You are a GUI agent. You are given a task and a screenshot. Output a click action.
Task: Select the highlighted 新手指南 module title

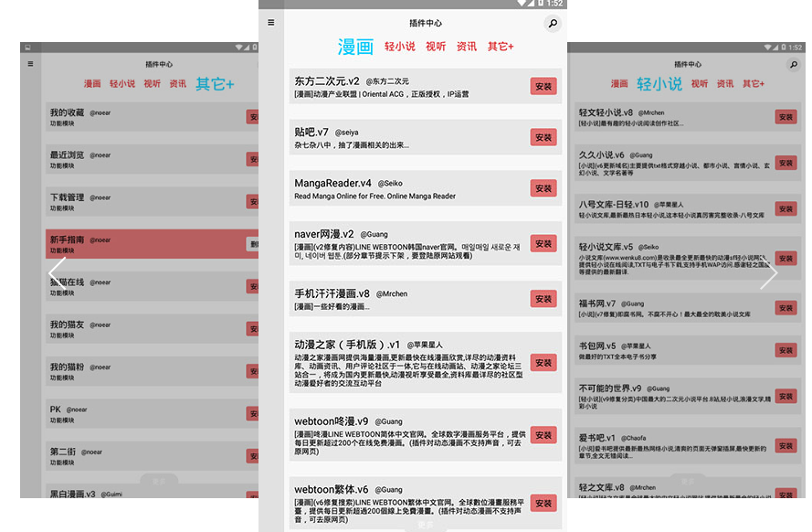[x=67, y=239]
